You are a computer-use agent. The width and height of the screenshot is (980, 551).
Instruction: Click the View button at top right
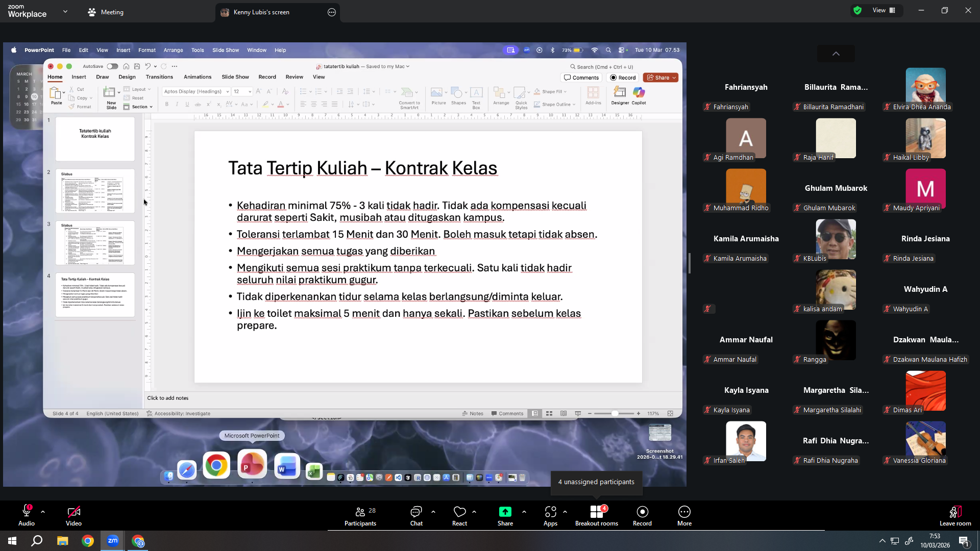click(x=884, y=10)
